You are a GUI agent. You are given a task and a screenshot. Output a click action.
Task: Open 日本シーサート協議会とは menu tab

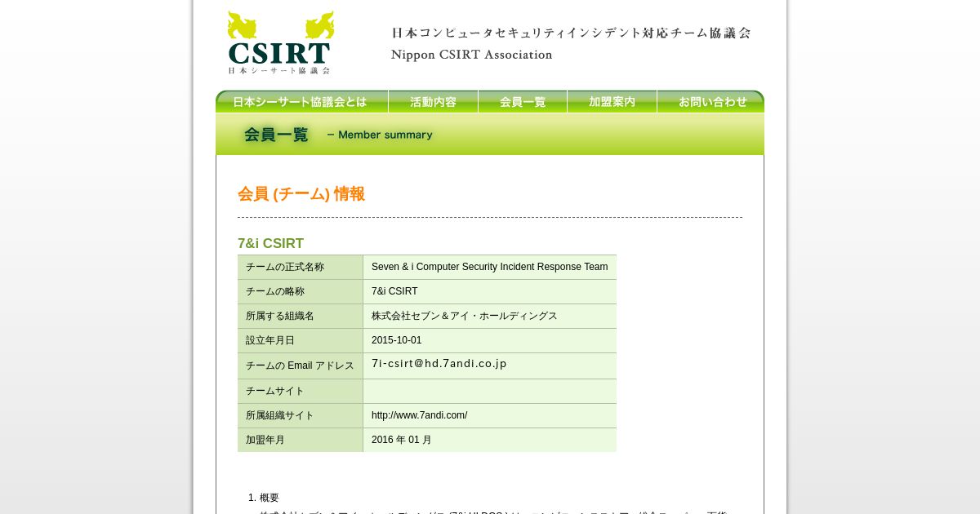pos(301,101)
